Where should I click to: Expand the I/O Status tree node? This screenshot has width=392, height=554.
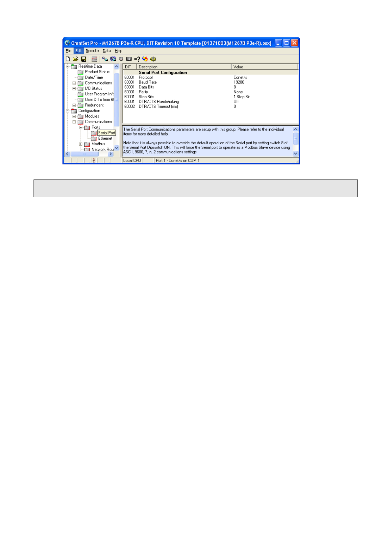pos(74,89)
